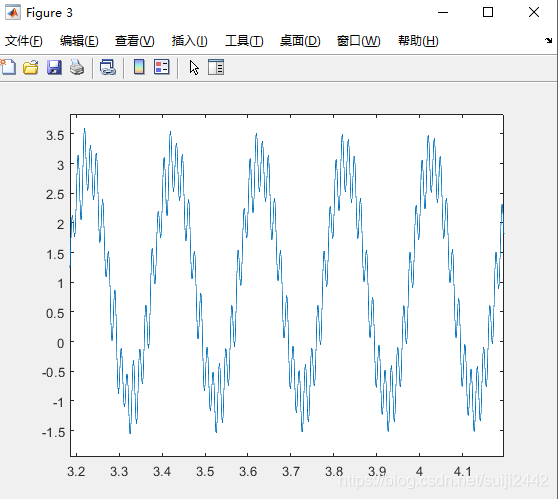
Task: Click x-axis tick label 4.1
Action: [462, 472]
